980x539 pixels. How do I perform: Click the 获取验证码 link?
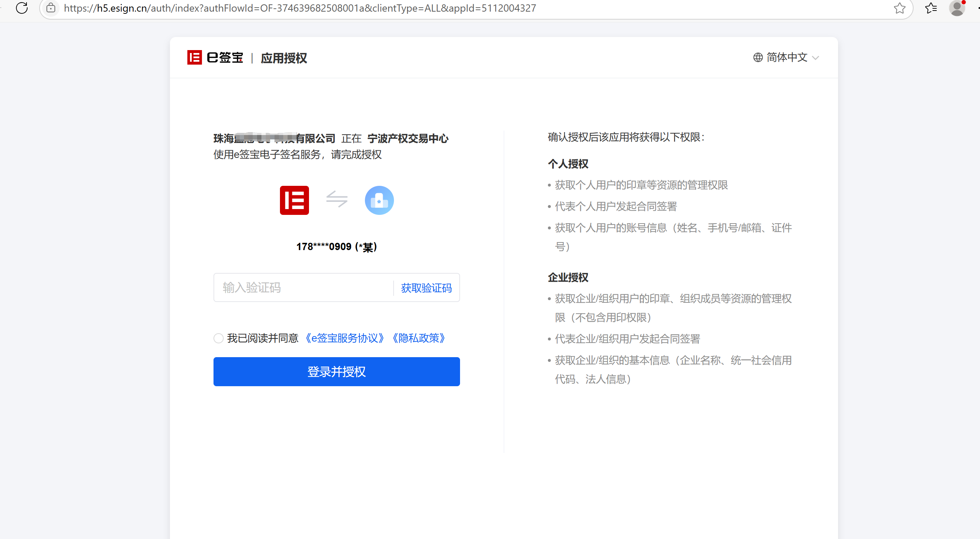click(x=426, y=287)
